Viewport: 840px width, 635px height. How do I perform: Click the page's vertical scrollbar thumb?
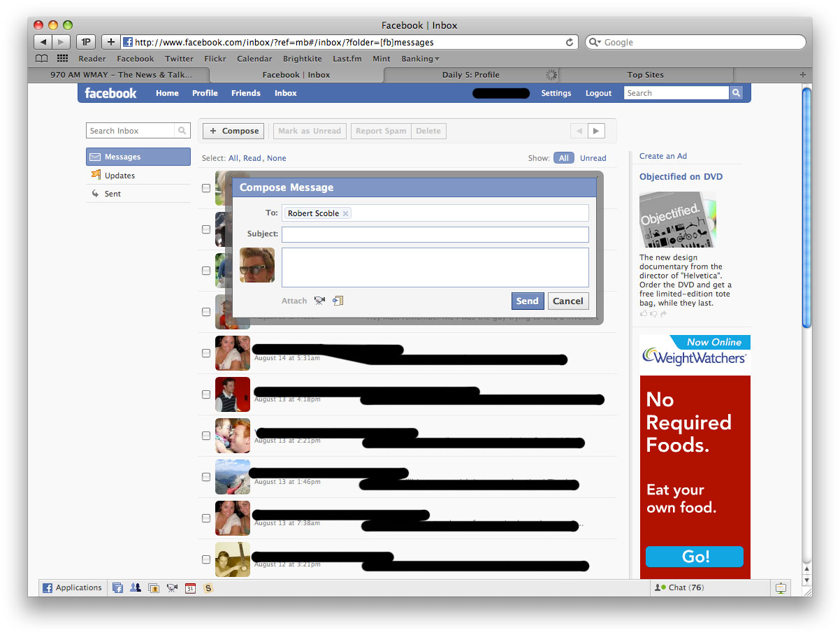806,206
